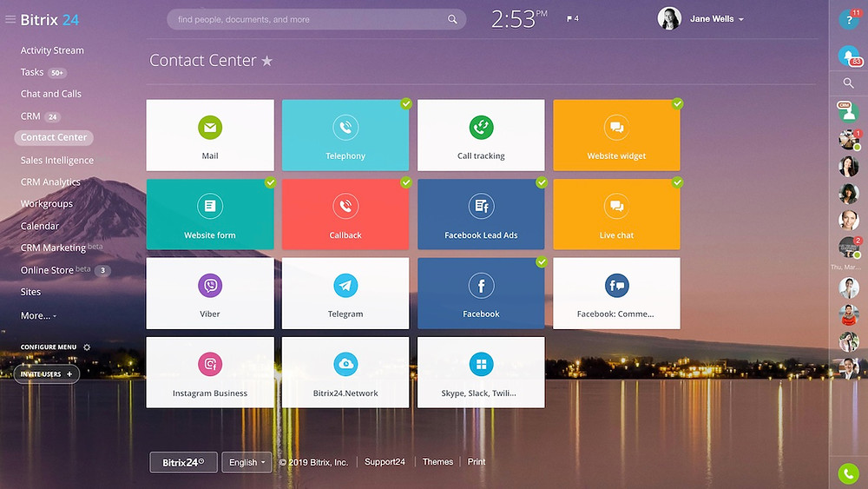Open CRM in the left menu
The height and width of the screenshot is (489, 868).
click(x=30, y=116)
